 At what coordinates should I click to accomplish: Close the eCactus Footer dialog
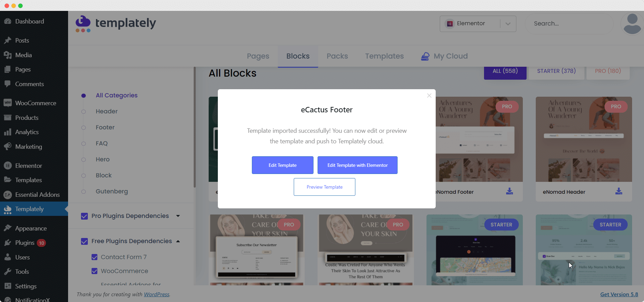429,96
